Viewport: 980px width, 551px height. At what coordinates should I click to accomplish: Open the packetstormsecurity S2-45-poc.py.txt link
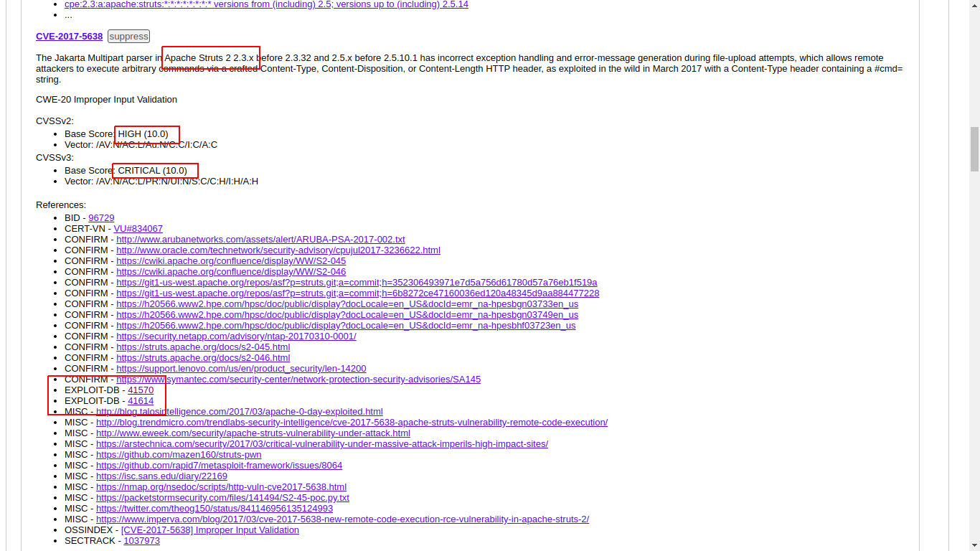pyautogui.click(x=222, y=498)
